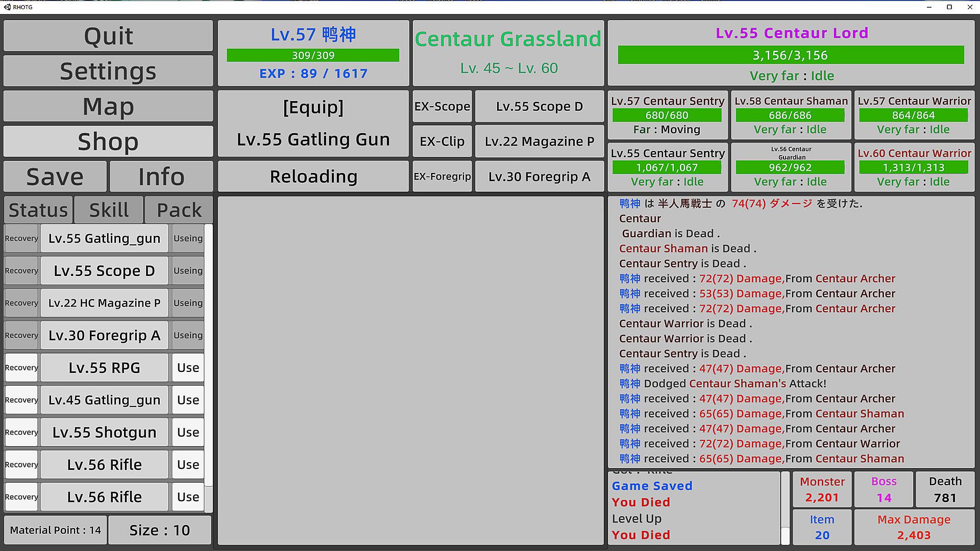
Task: Click the Size : 10 button
Action: [x=160, y=531]
